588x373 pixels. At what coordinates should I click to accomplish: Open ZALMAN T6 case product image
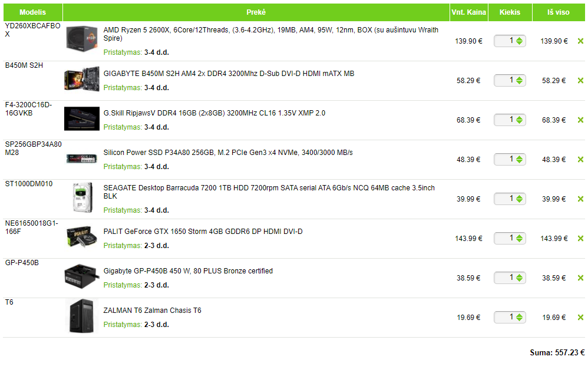pos(82,316)
